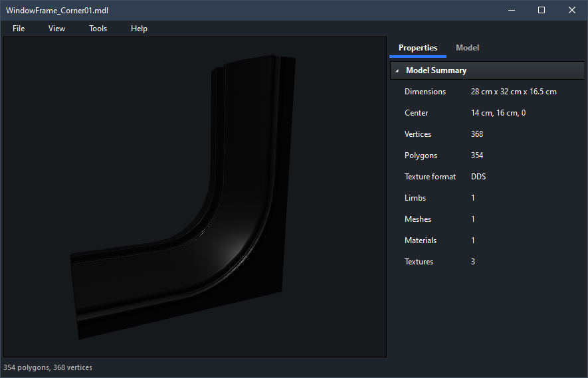Viewport: 588px width, 378px height.
Task: Select the Properties tab
Action: coord(417,48)
